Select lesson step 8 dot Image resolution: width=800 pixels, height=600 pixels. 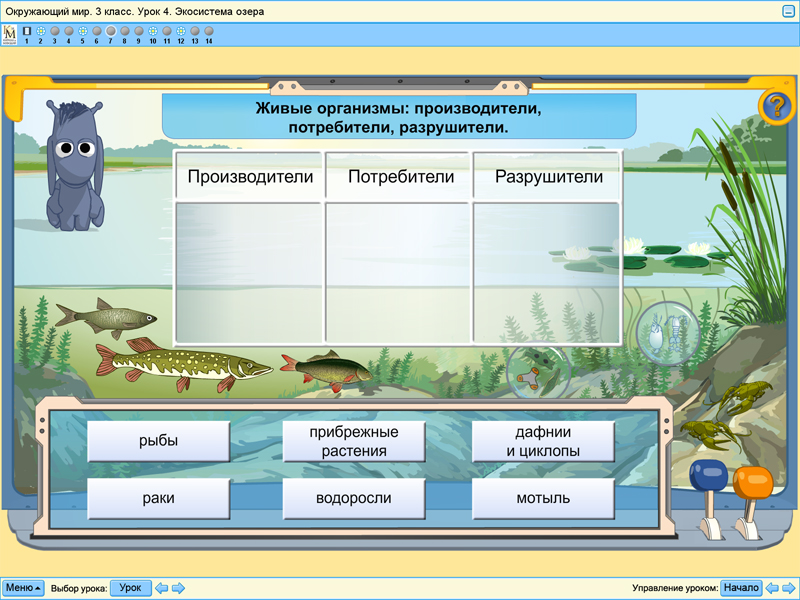point(124,31)
